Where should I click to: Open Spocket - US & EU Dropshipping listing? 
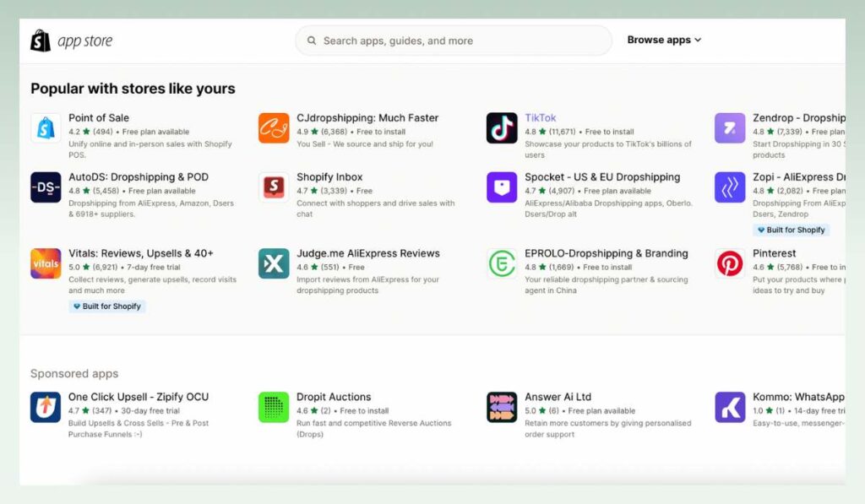[x=602, y=177]
